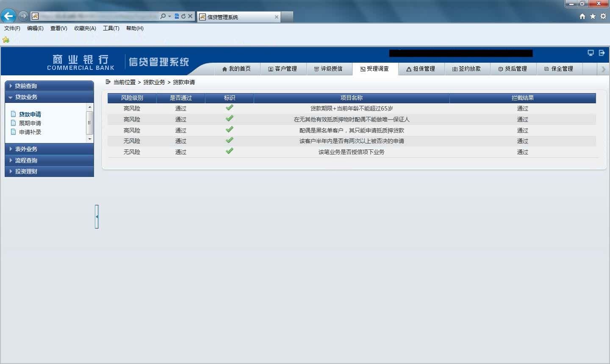
Task: Click the 项目名称 column header
Action: [352, 98]
